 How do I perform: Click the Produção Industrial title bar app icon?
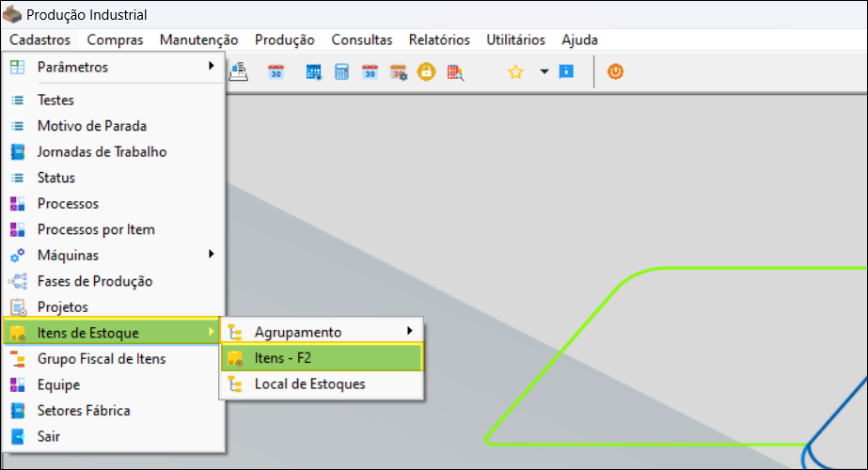coord(12,14)
